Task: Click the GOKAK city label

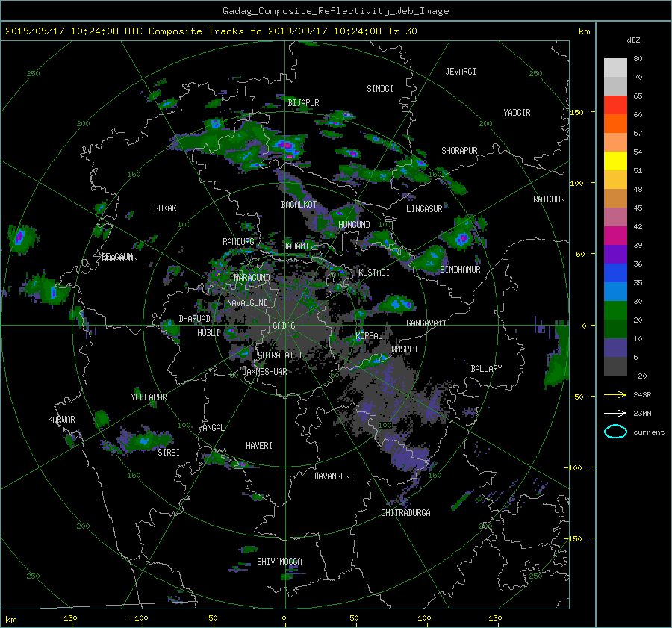Action: [x=166, y=208]
